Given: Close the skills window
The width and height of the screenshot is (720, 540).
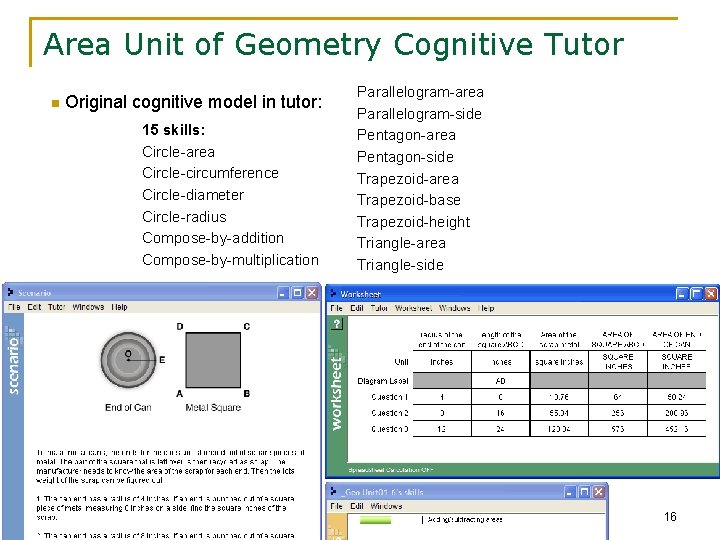Looking at the screenshot, I should coord(598,492).
